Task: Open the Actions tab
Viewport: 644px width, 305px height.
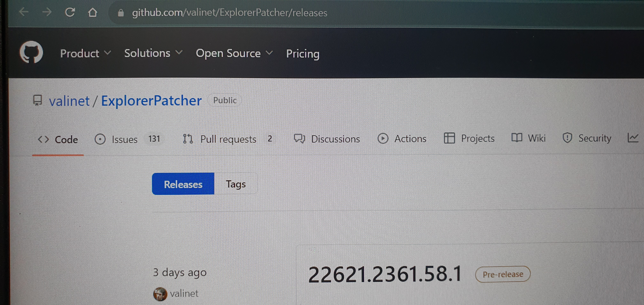Action: (x=402, y=139)
